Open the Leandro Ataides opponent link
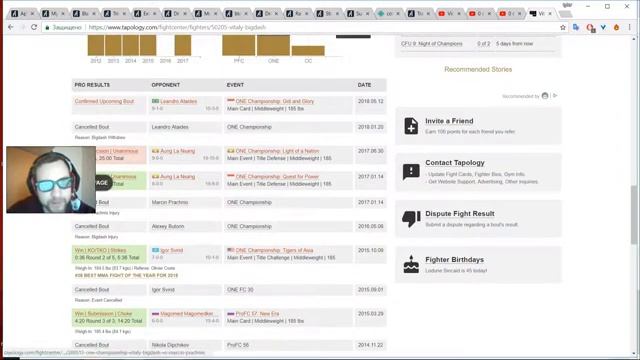 click(178, 101)
